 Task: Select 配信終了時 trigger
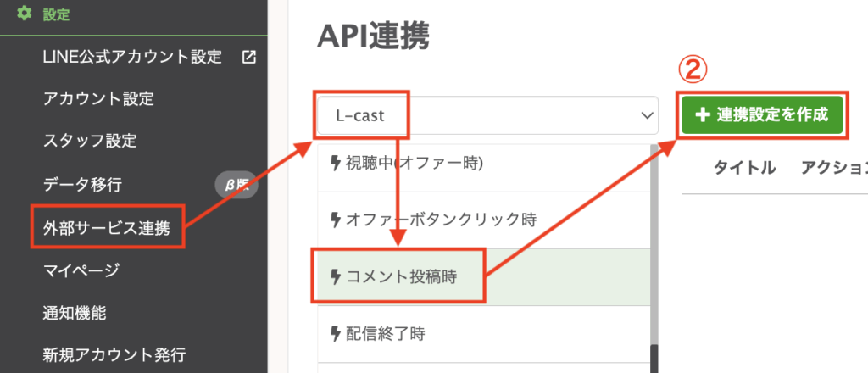point(484,334)
